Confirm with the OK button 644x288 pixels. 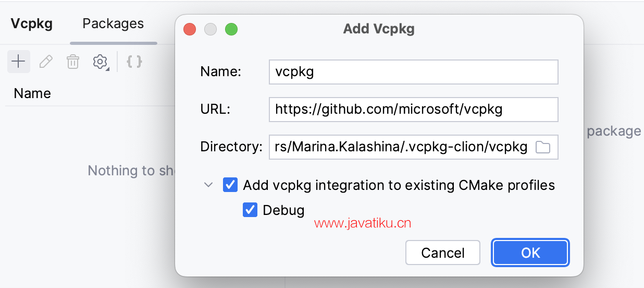(x=530, y=253)
